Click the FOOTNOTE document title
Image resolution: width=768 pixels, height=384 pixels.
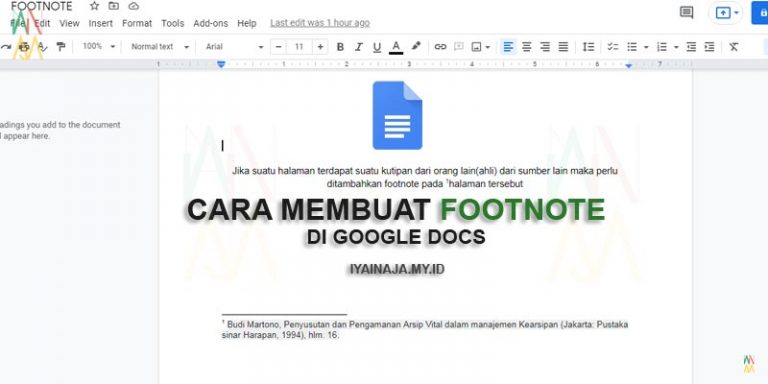[x=41, y=6]
